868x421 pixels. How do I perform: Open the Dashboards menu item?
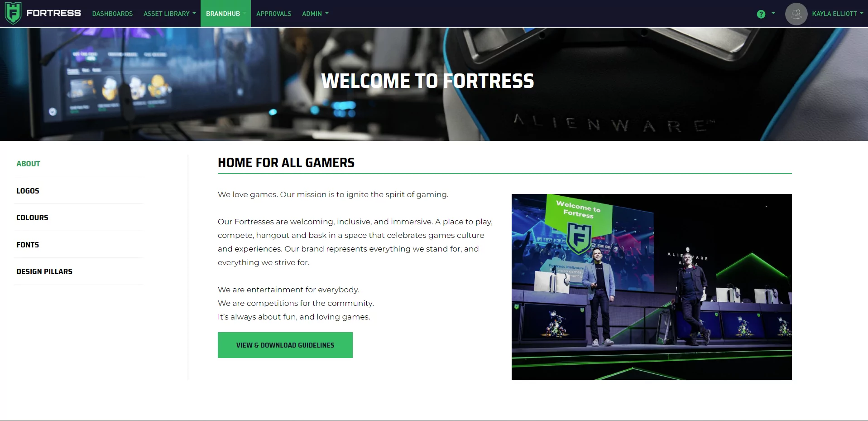112,14
